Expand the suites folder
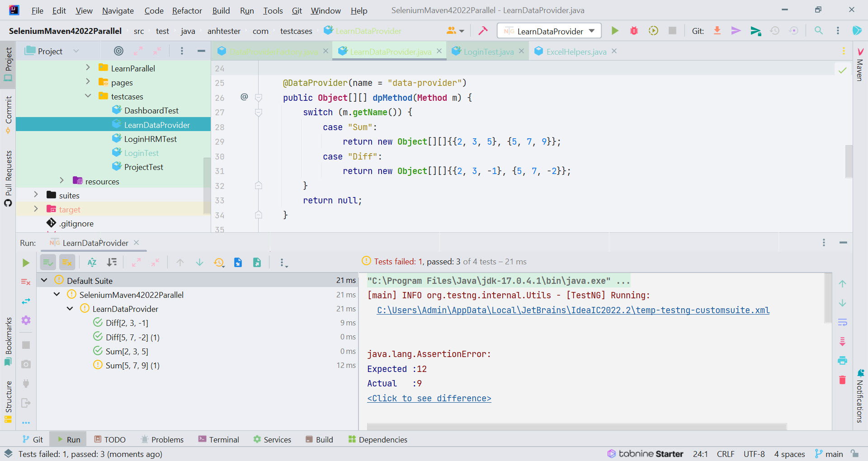Screen dimensions: 868x461 (36, 195)
